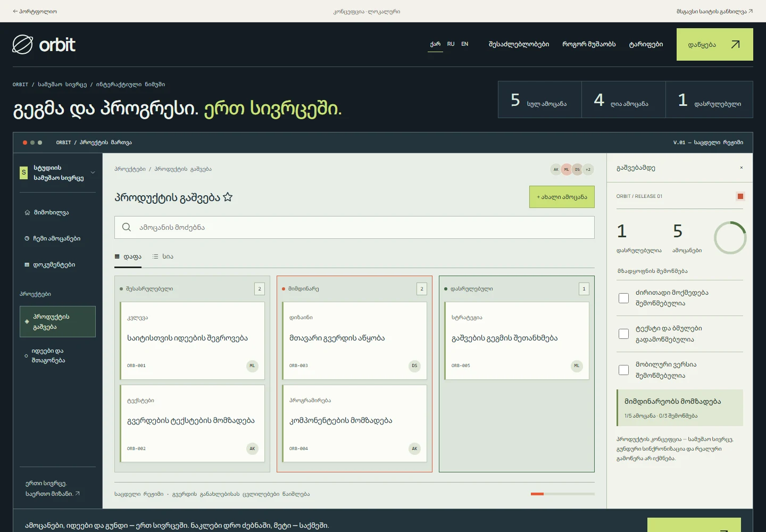
Task: Open the 'მთავარი გვერდის აწყობა' task card
Action: [354, 341]
